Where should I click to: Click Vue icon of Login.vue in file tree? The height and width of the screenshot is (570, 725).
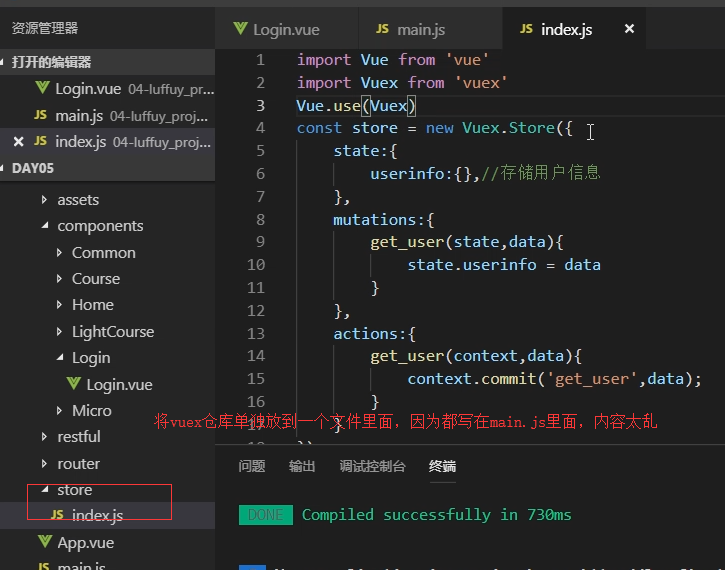click(x=74, y=383)
